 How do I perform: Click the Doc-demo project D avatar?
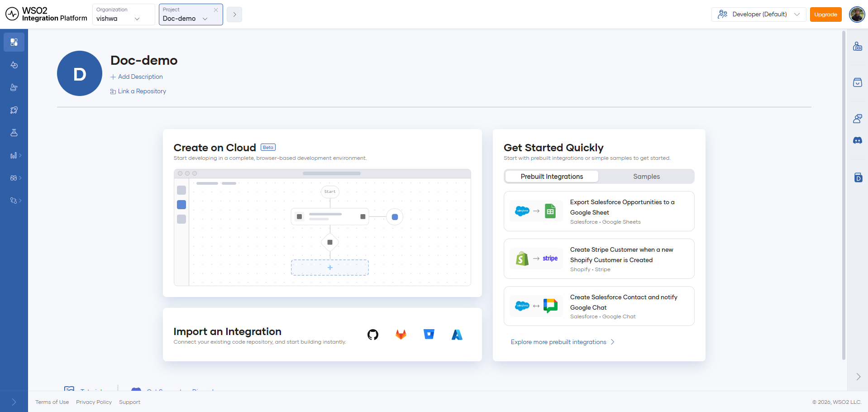pyautogui.click(x=80, y=73)
